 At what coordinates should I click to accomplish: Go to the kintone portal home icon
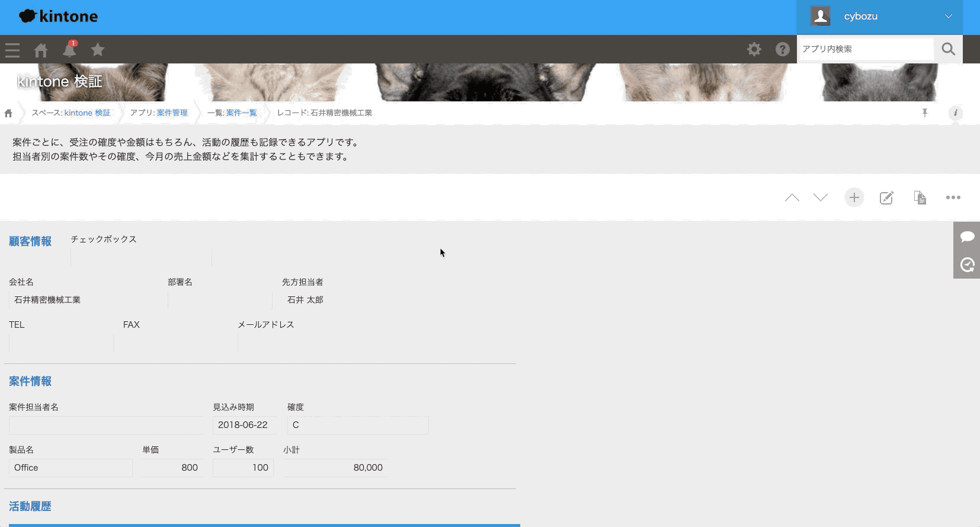coord(41,50)
